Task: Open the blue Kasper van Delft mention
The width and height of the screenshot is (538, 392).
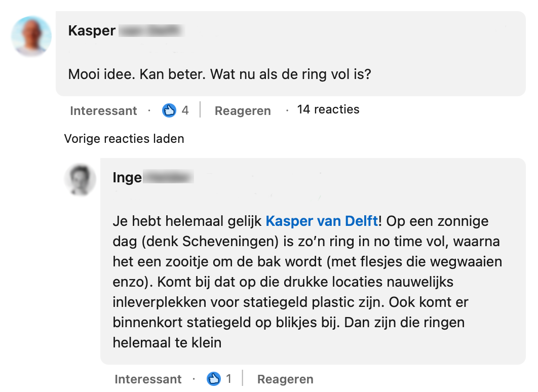Action: click(x=322, y=221)
